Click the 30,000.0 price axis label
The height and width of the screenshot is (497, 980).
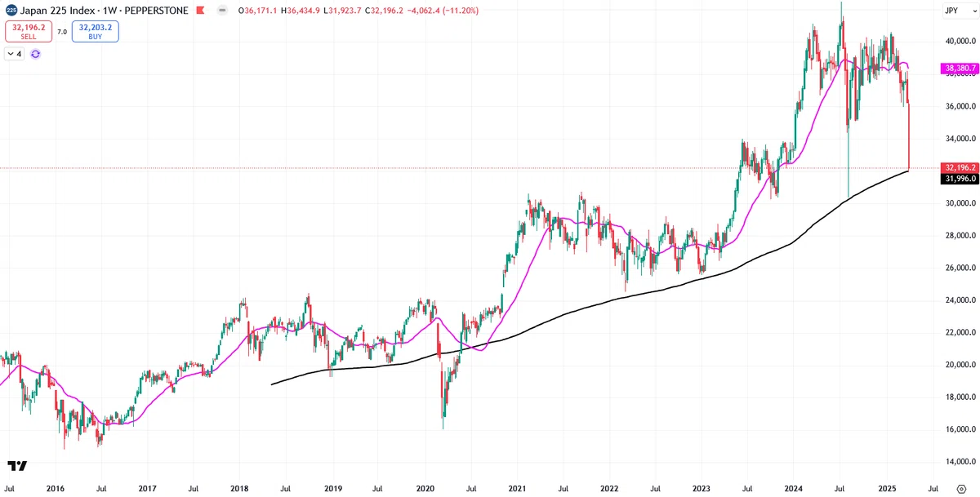click(x=960, y=203)
